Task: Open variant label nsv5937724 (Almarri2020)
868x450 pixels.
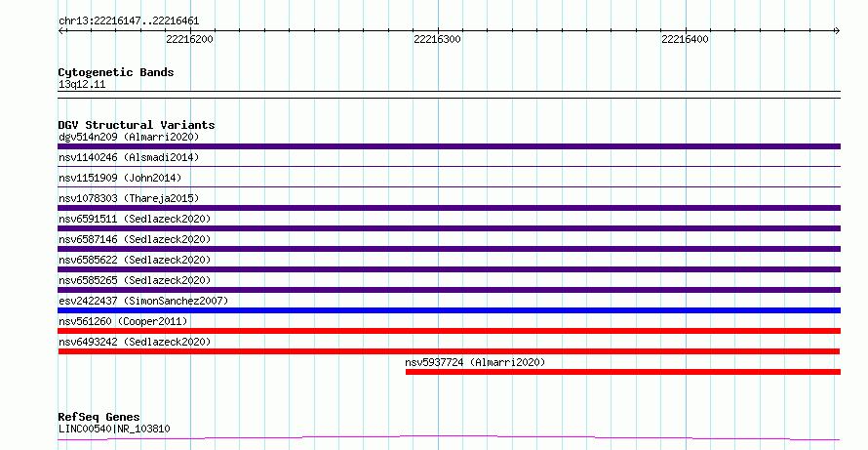Action: 475,362
